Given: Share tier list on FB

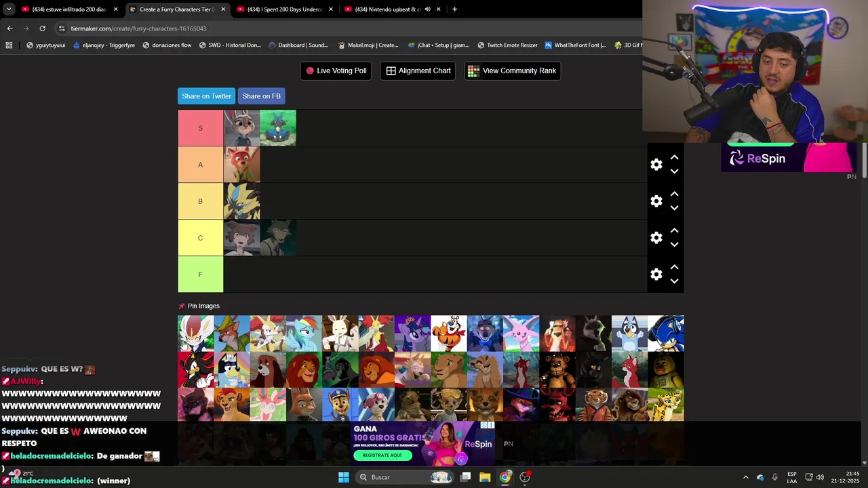Looking at the screenshot, I should coord(261,96).
